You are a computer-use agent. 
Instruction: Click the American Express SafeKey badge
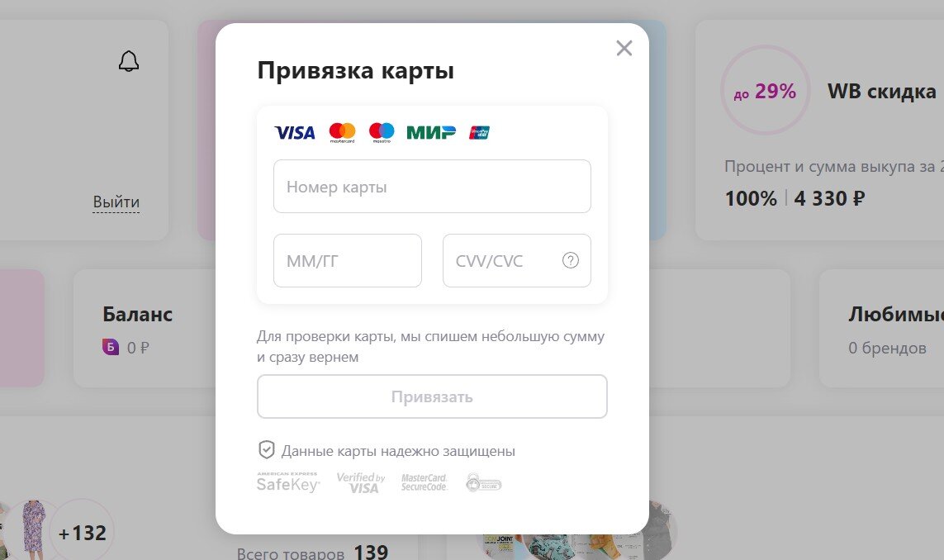(288, 482)
